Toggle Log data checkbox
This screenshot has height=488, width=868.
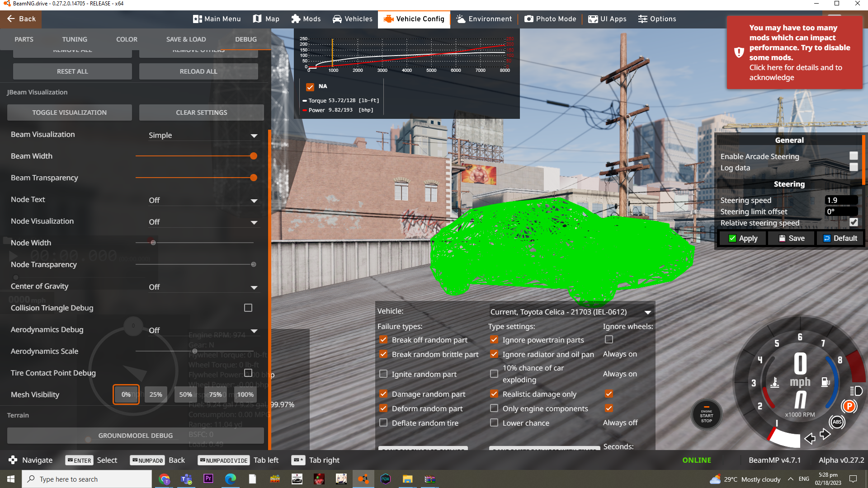(x=854, y=167)
